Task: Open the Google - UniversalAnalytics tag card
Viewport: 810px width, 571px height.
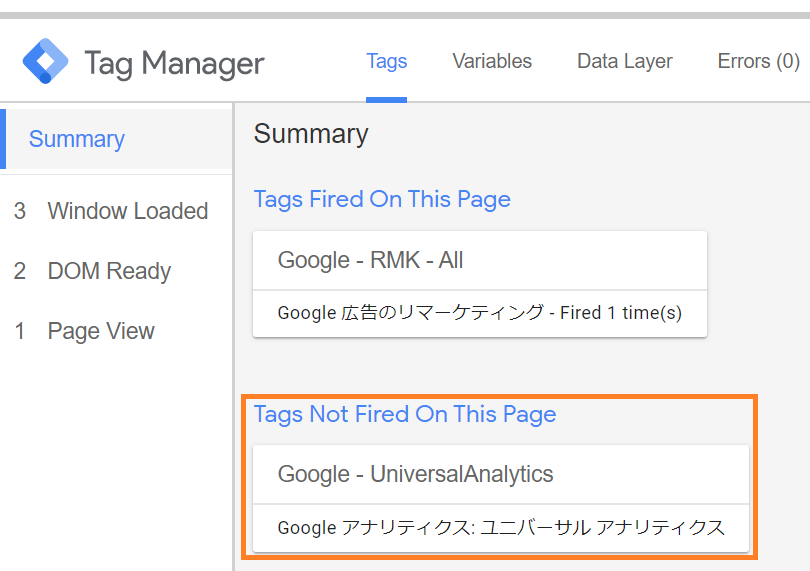Action: point(415,474)
